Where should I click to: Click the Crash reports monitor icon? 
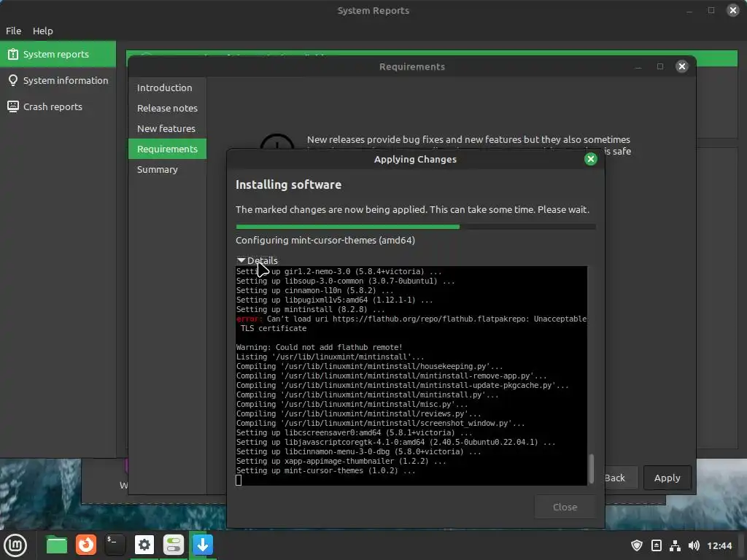[x=13, y=106]
